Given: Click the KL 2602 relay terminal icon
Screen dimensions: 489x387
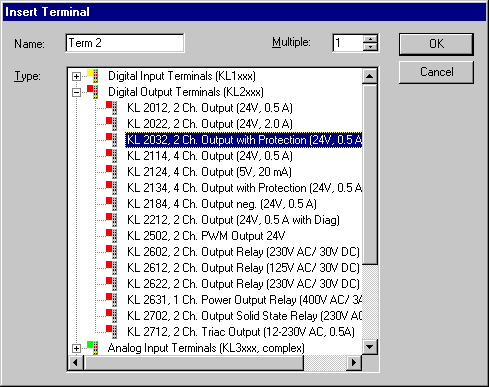Looking at the screenshot, I should pyautogui.click(x=112, y=252).
